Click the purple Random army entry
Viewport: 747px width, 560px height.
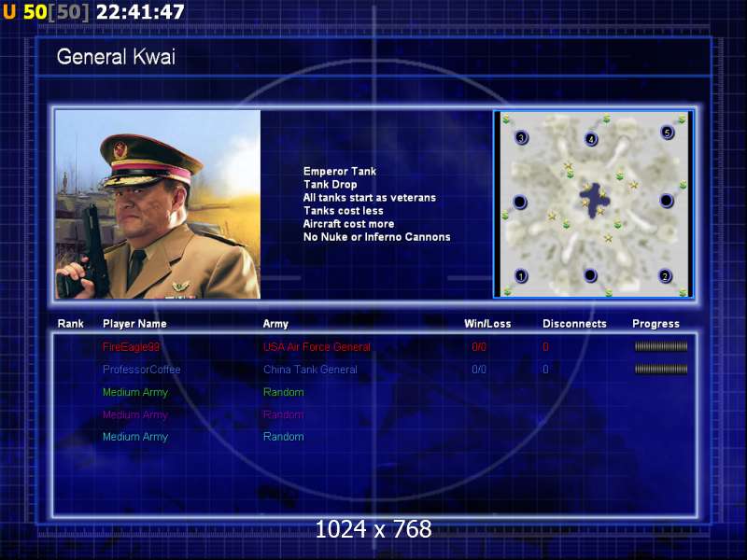[x=284, y=414]
